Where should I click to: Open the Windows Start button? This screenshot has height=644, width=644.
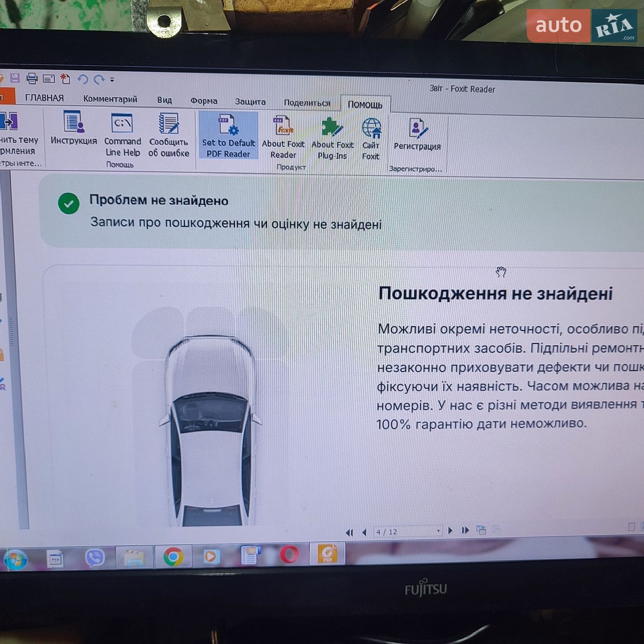(16, 559)
